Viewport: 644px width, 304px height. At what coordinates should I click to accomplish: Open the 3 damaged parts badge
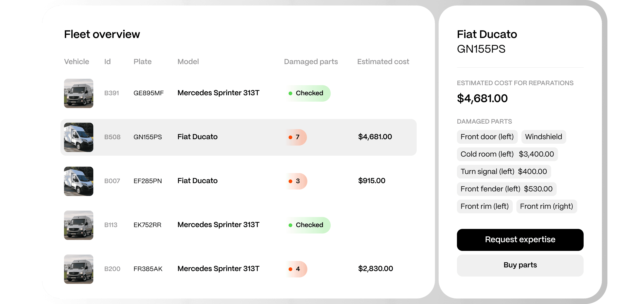[x=296, y=181]
